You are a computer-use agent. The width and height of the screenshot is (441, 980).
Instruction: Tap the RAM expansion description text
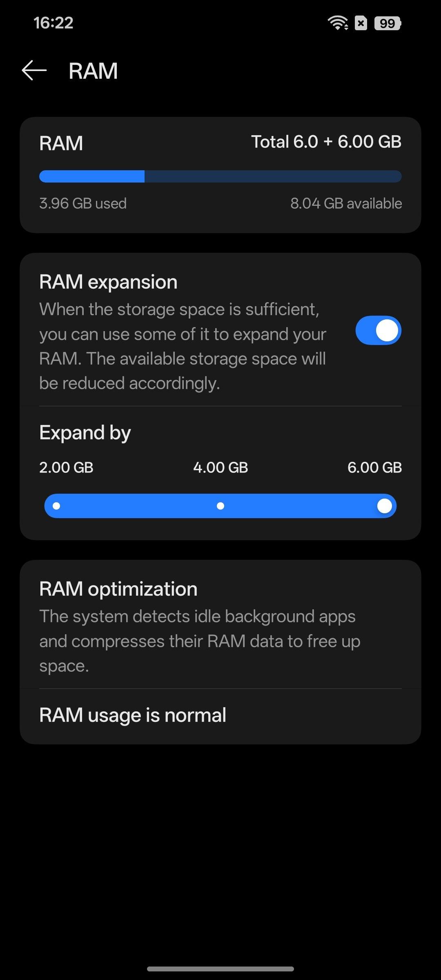[x=183, y=346]
